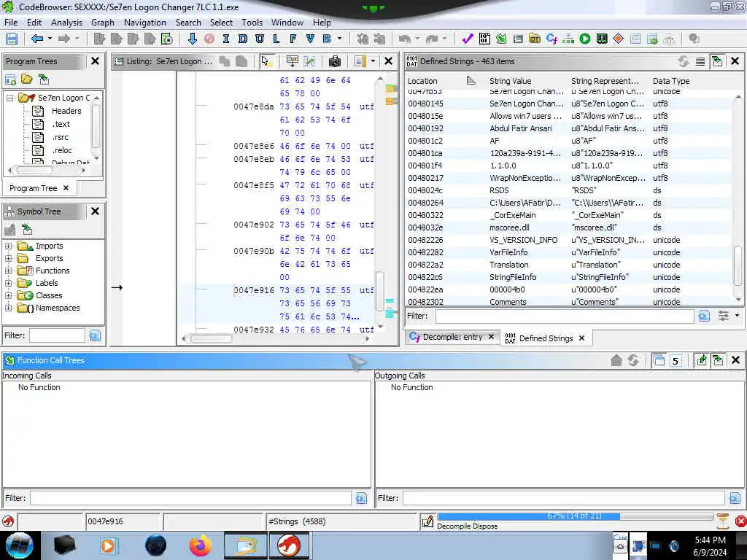Select the .rsrc section tree item

(61, 137)
